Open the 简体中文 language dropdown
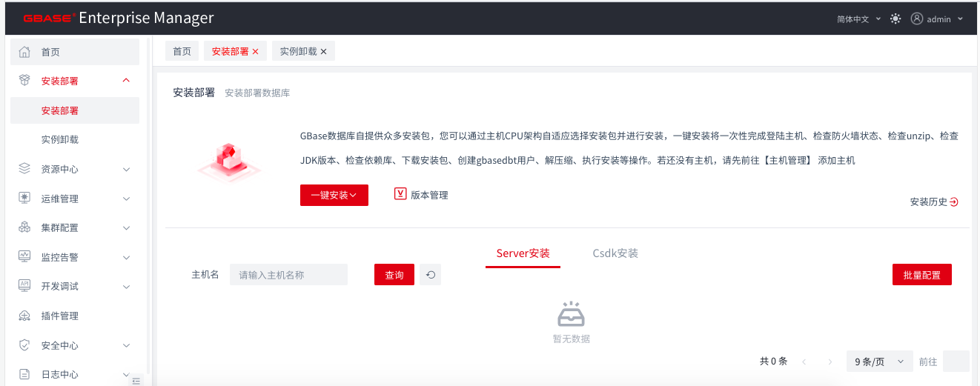Viewport: 980px width, 386px height. (858, 19)
